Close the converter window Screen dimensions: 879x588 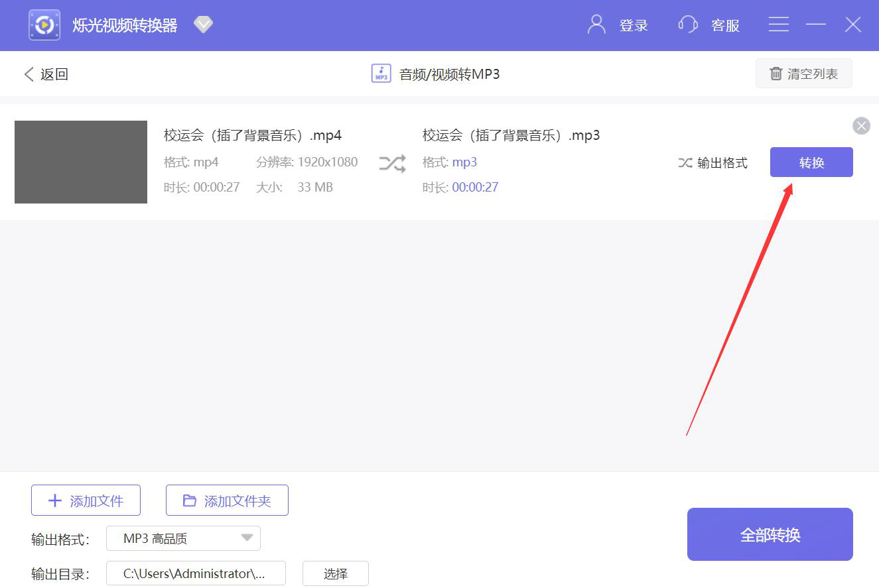852,25
